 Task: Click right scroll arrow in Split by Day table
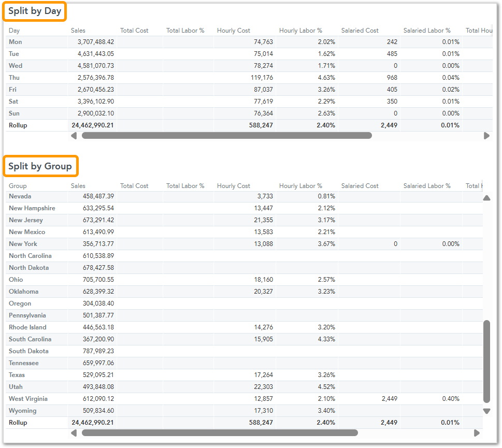tap(486, 136)
